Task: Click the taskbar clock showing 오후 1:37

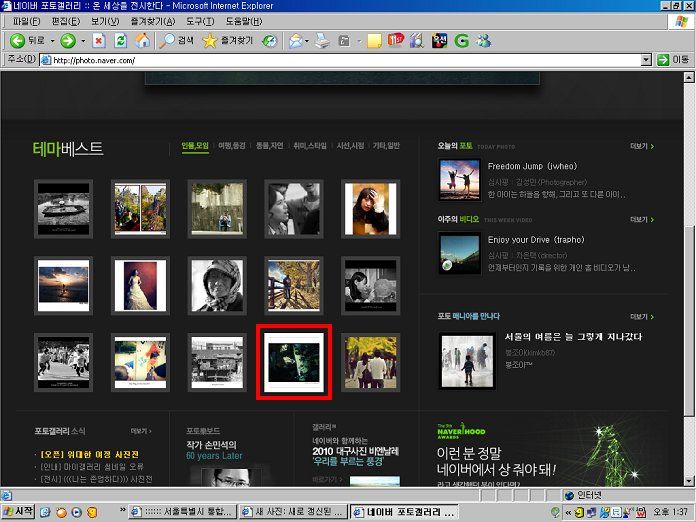Action: coord(673,512)
